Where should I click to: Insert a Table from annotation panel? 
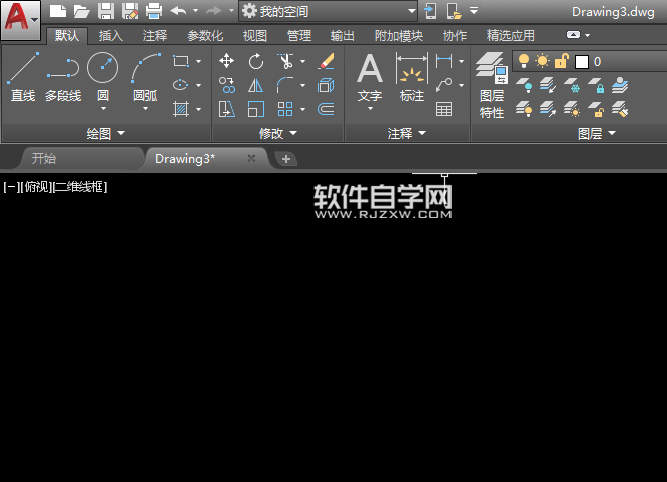click(x=444, y=109)
